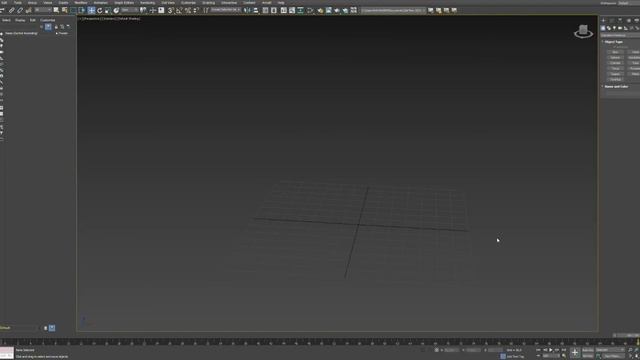Image resolution: width=640 pixels, height=360 pixels.
Task: Open the Named Selection Sets dropdown
Action: click(x=226, y=10)
